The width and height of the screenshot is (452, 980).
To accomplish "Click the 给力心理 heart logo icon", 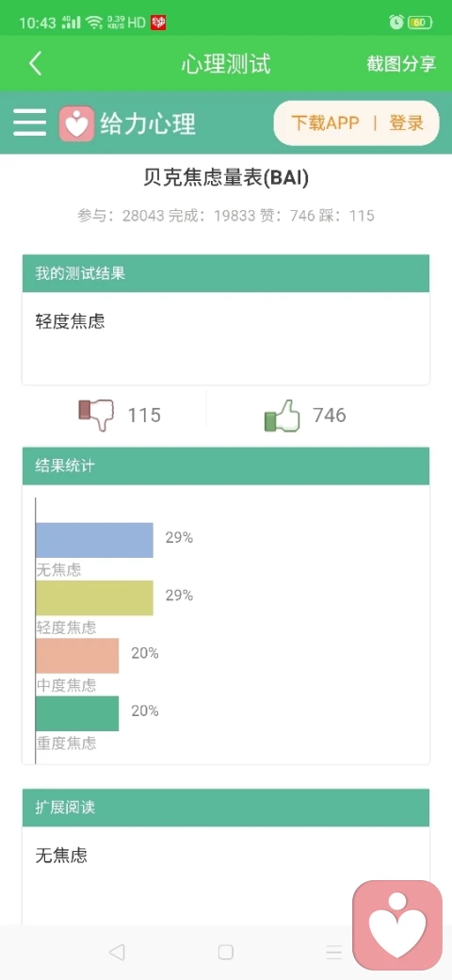I will pos(77,123).
